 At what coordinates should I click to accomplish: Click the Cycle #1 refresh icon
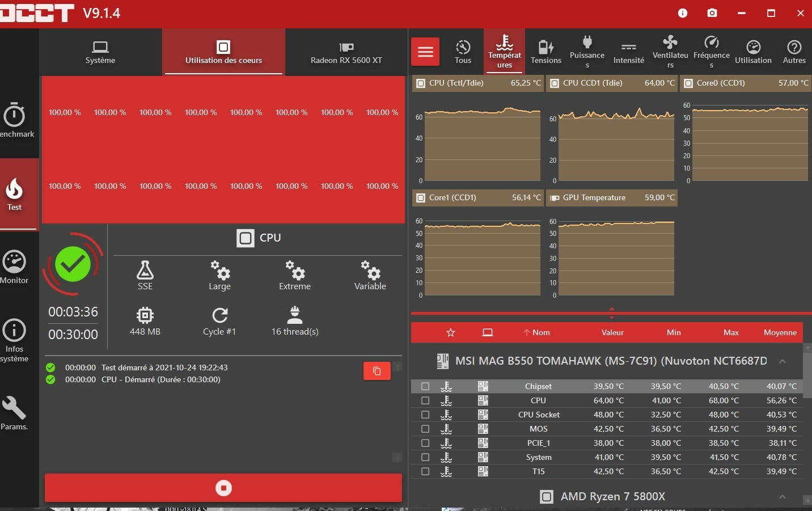click(220, 315)
